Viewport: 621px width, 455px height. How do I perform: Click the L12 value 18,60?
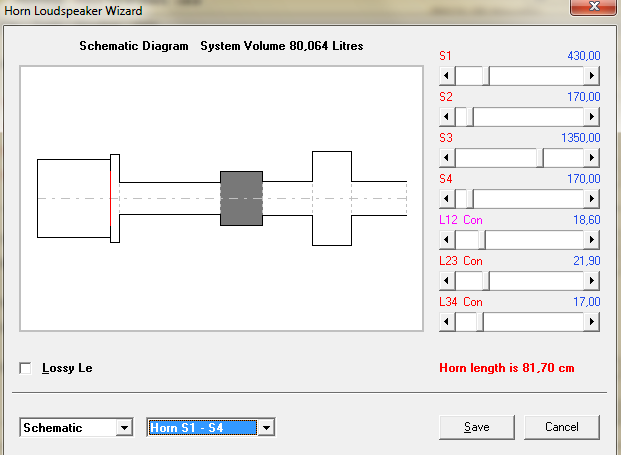pos(587,220)
